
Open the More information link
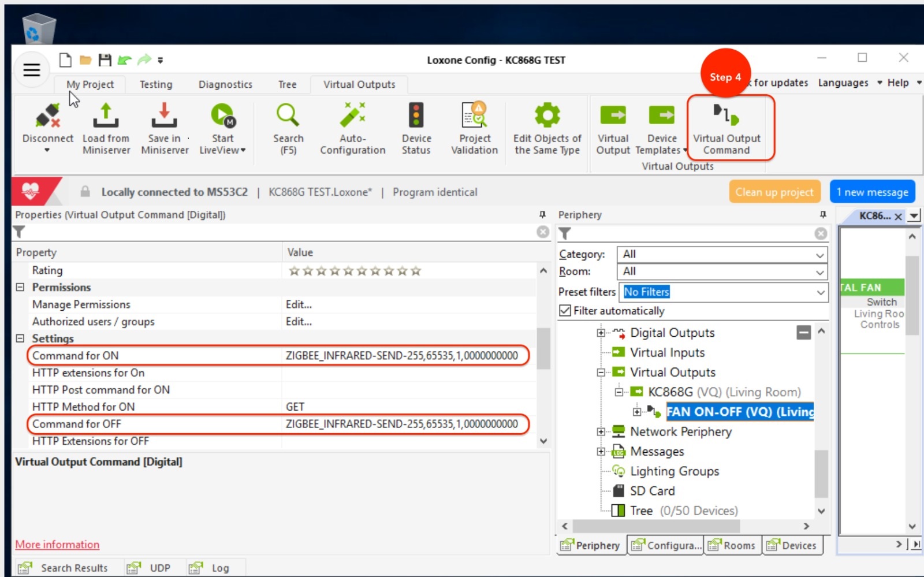57,545
